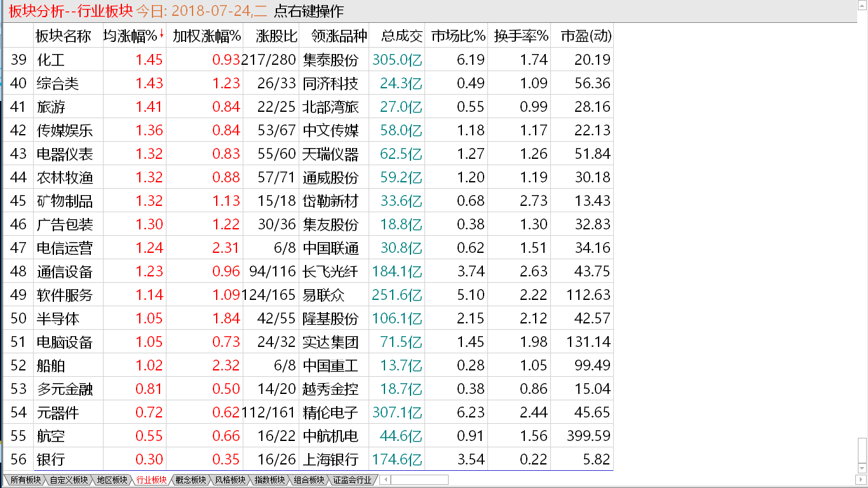Click P/E value 399.59
This screenshot has width=868, height=488.
tap(588, 436)
